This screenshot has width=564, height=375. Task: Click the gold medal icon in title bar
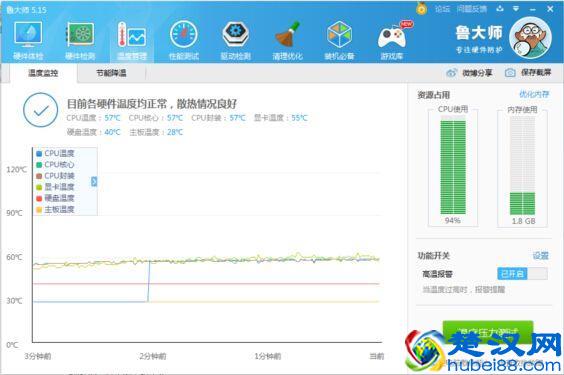[421, 8]
